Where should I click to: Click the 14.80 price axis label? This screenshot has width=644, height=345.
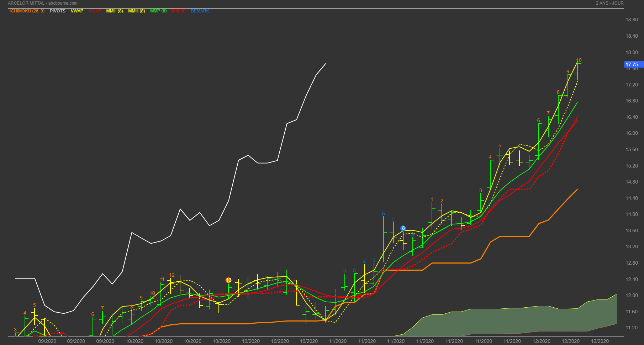pos(632,182)
